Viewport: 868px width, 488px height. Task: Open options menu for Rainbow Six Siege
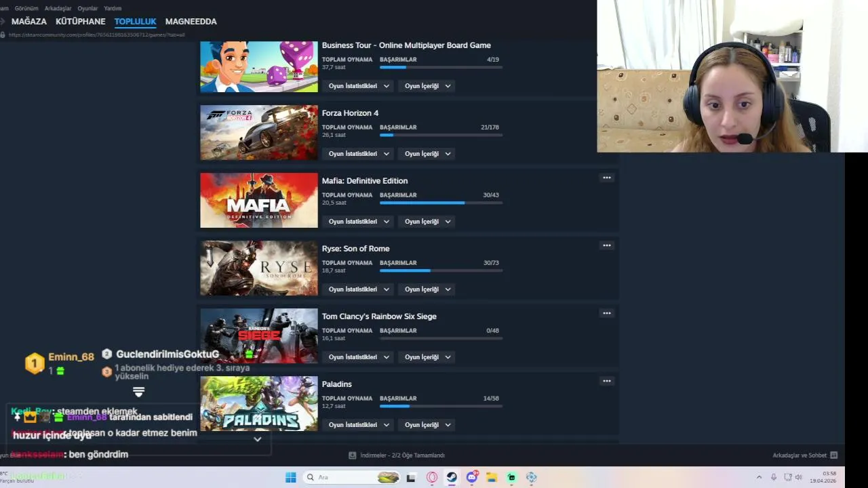pyautogui.click(x=607, y=313)
